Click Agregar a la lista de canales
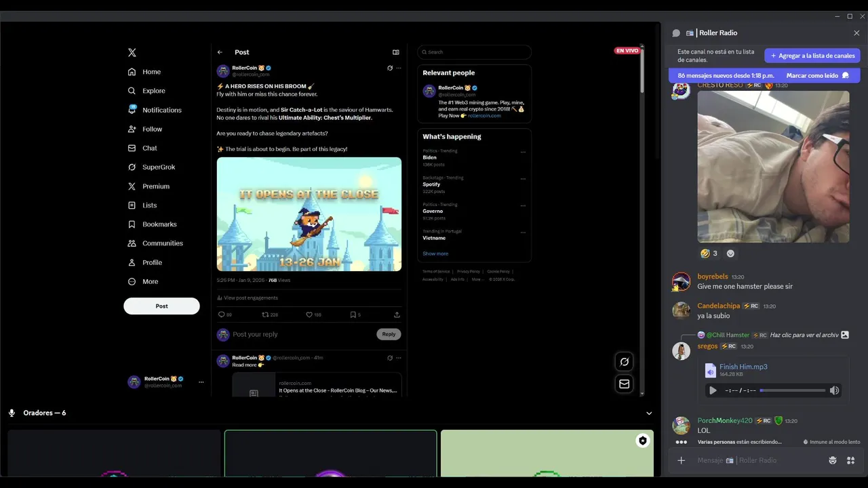 tap(812, 56)
